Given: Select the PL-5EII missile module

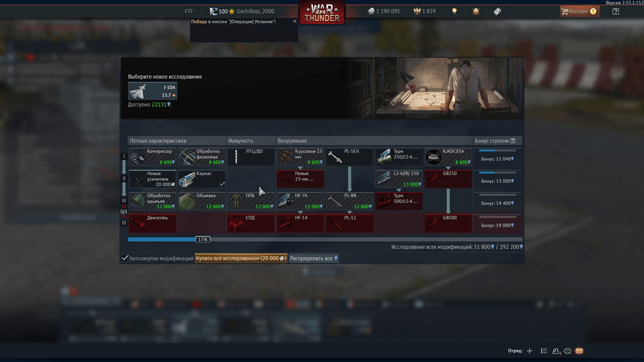Looking at the screenshot, I should coord(350,157).
